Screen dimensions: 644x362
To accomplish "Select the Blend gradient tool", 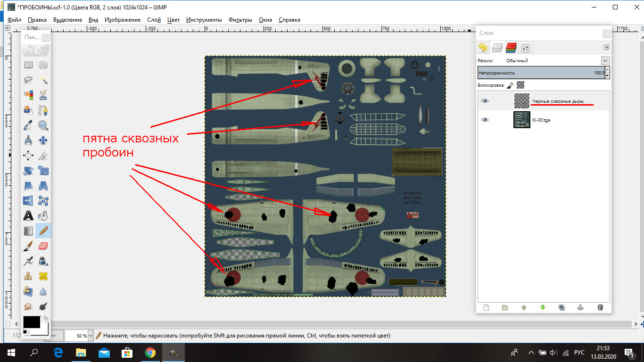I will click(x=28, y=231).
